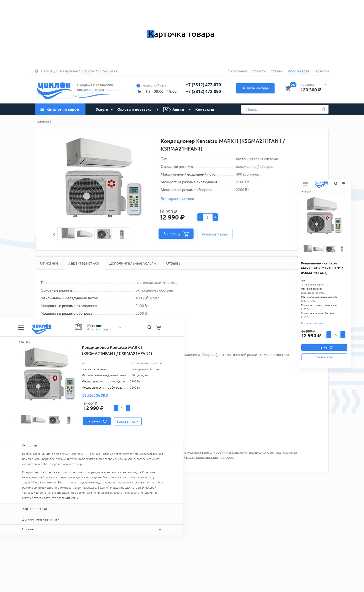Image resolution: width=364 pixels, height=592 pixels.
Task: Decrease quantity in tablet view
Action: click(116, 408)
